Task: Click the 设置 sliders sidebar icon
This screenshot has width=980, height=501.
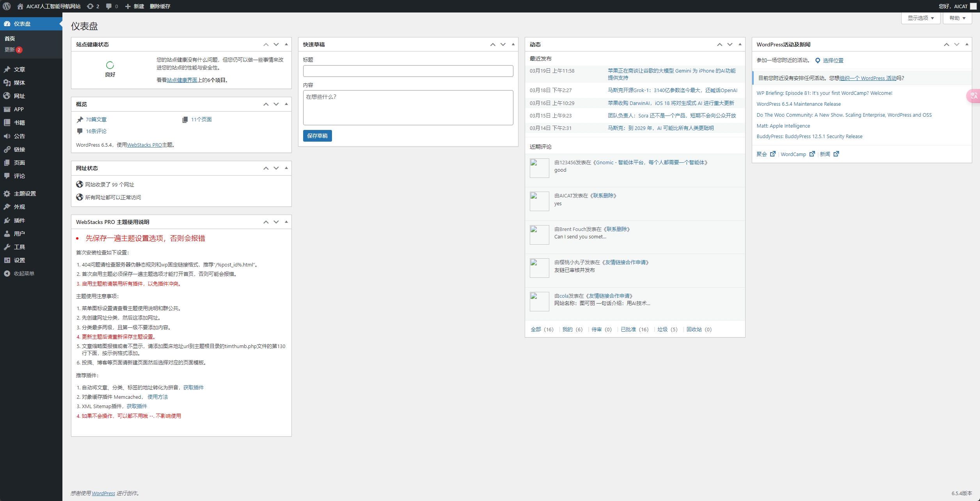Action: [7, 260]
